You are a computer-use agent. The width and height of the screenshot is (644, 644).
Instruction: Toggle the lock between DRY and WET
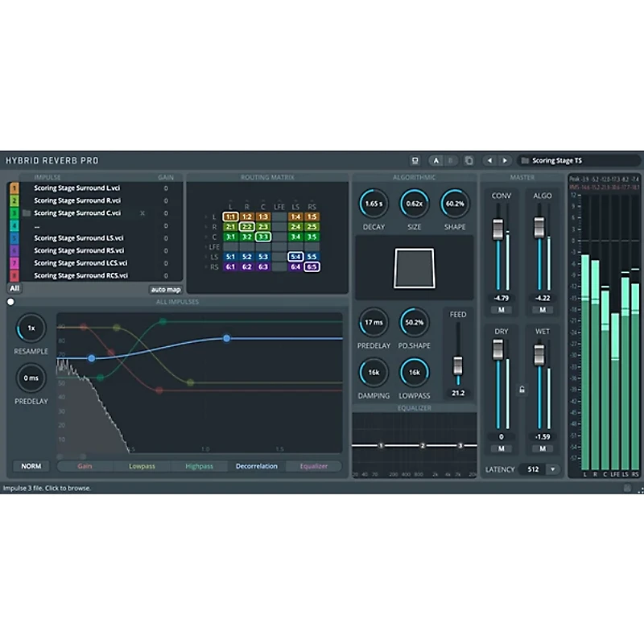(x=522, y=390)
